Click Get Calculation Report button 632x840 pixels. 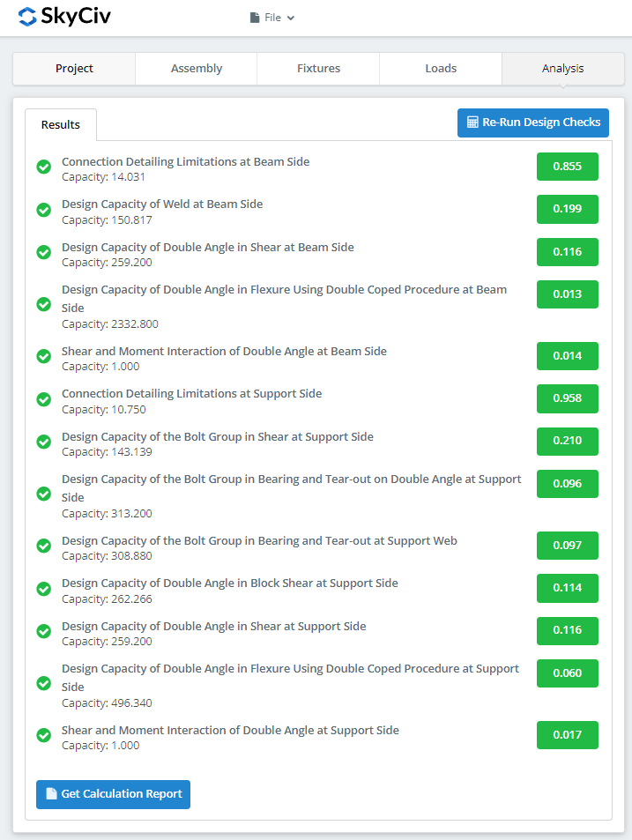pos(113,794)
